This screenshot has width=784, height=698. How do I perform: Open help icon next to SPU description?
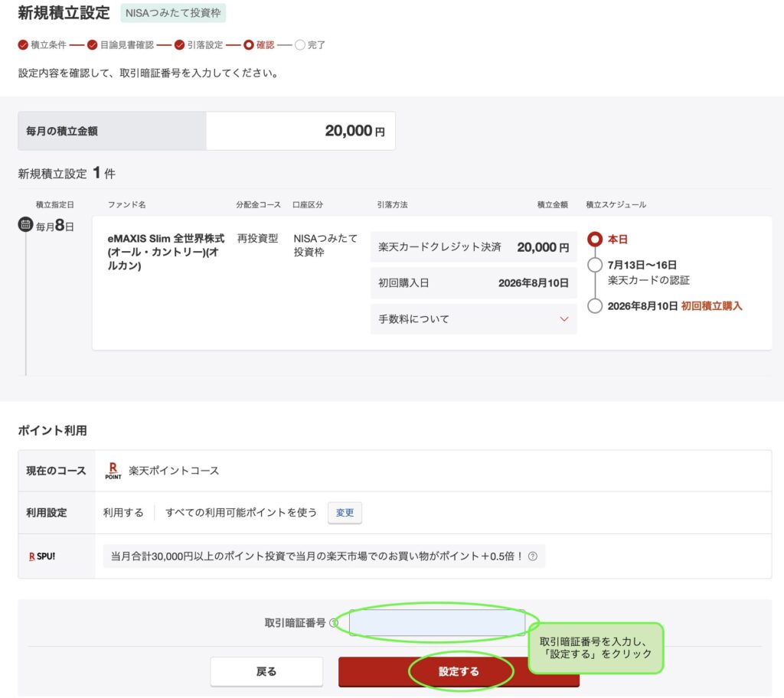coord(533,556)
